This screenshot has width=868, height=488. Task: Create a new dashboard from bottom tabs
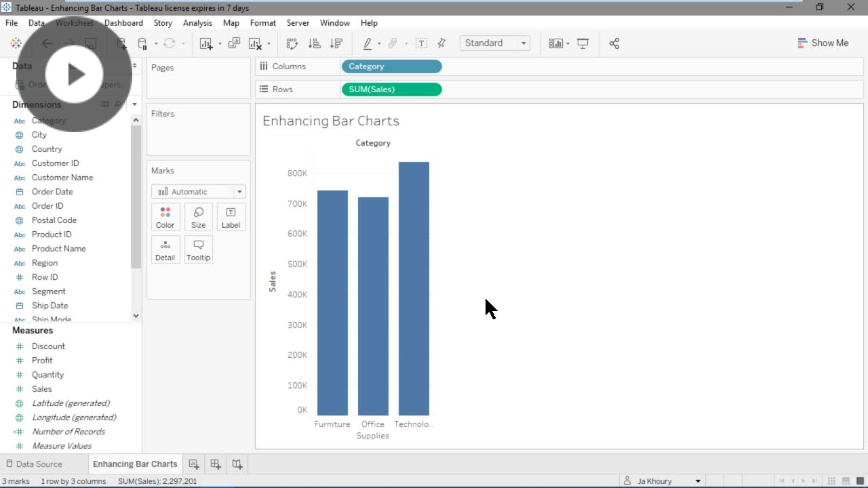pyautogui.click(x=216, y=464)
